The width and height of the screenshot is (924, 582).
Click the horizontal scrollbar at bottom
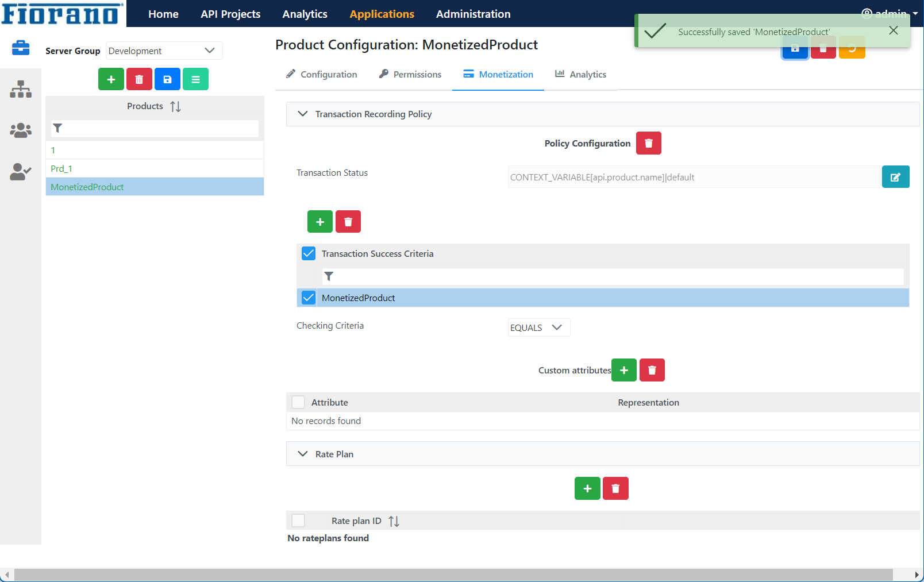pyautogui.click(x=453, y=575)
